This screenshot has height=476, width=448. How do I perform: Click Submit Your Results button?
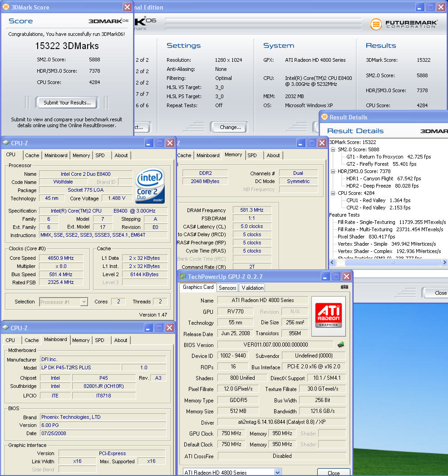click(x=67, y=103)
